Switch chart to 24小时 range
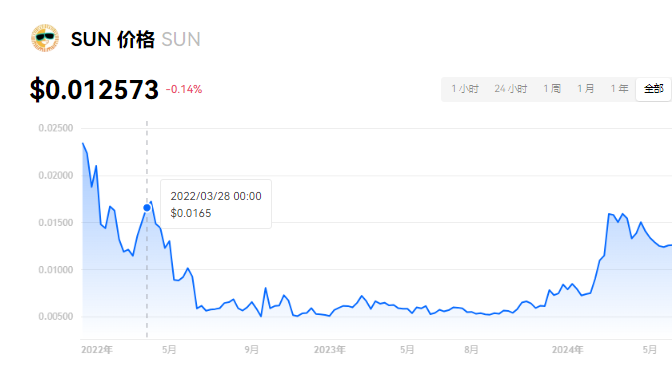Image resolution: width=672 pixels, height=375 pixels. [510, 89]
